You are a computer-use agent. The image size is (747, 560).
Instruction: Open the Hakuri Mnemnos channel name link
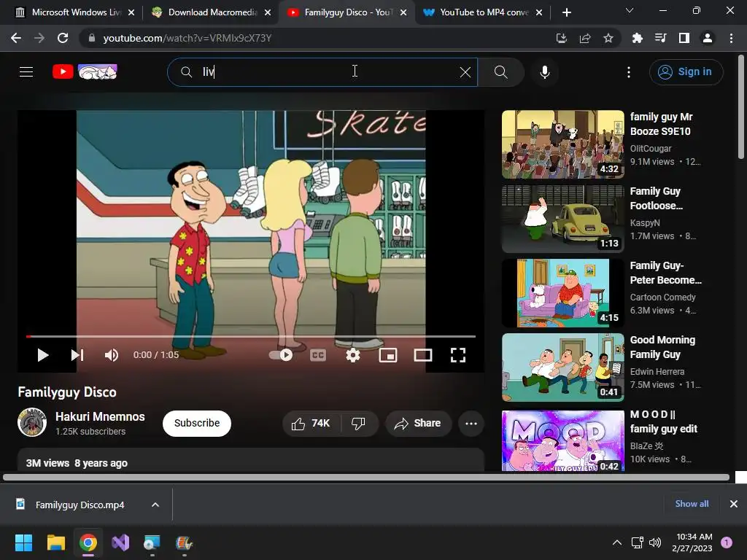100,416
